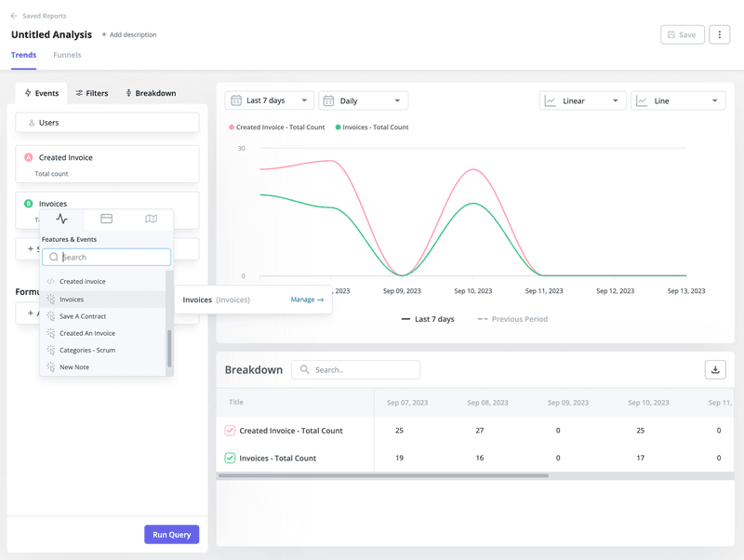This screenshot has width=744, height=560.
Task: Select the map icon tab in popup
Action: click(151, 220)
